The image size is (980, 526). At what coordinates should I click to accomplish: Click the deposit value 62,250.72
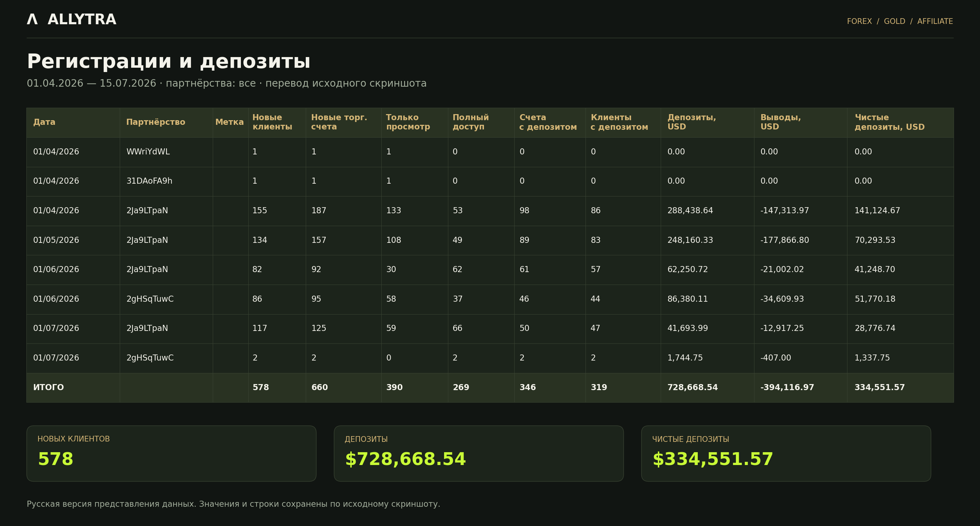(x=687, y=270)
